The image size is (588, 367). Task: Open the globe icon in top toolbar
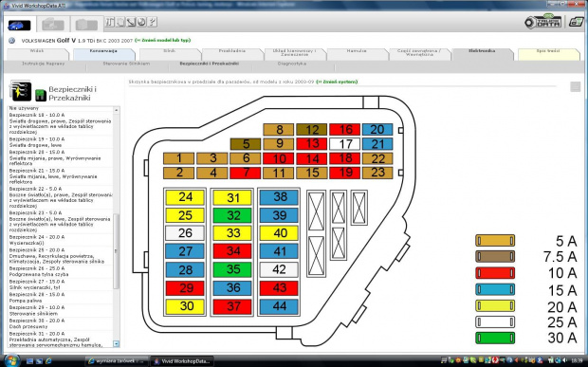pos(141,22)
